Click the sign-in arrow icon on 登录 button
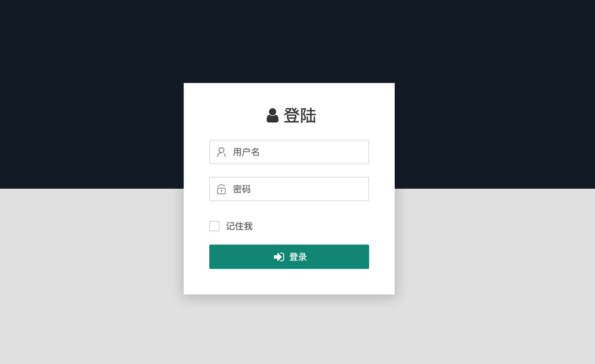The image size is (595, 364). click(279, 257)
